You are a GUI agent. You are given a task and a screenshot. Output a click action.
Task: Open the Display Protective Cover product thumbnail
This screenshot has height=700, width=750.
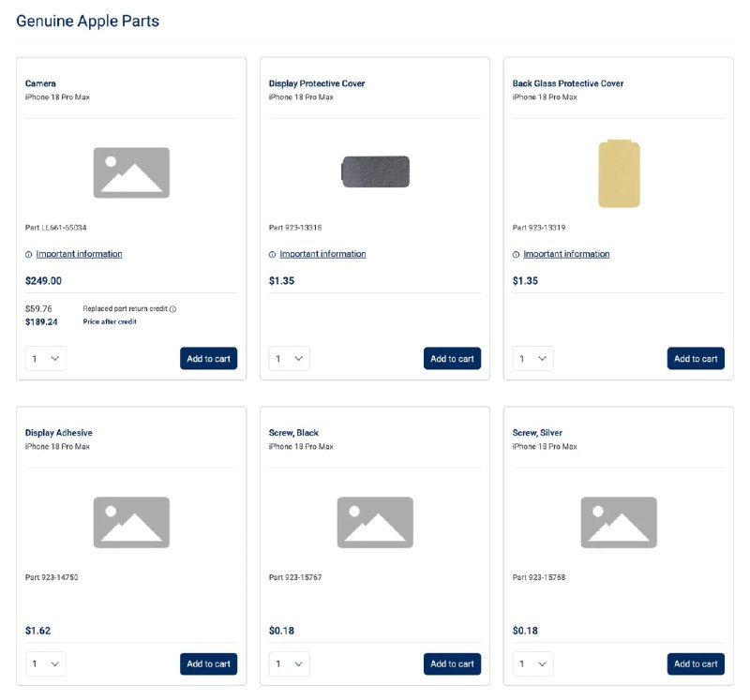coord(376,171)
